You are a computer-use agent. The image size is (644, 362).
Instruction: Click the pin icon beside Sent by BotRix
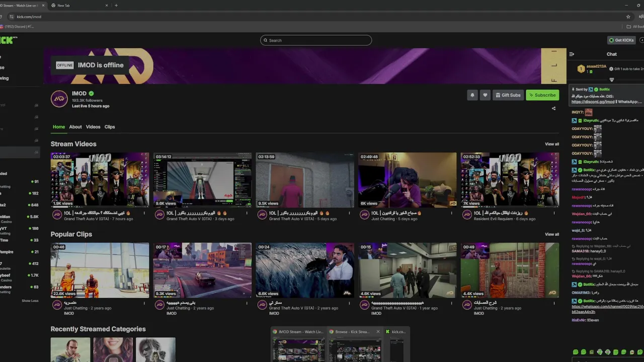point(574,89)
